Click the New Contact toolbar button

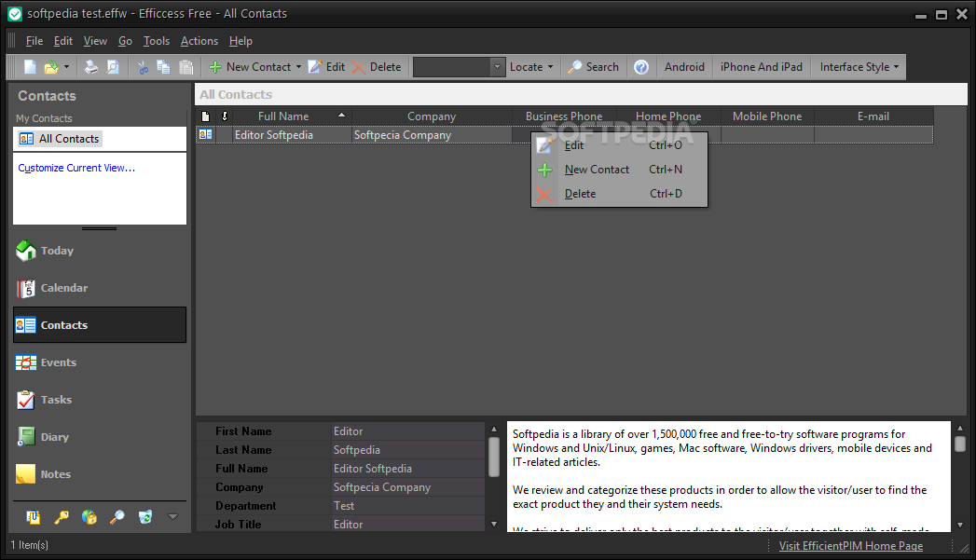tap(250, 66)
